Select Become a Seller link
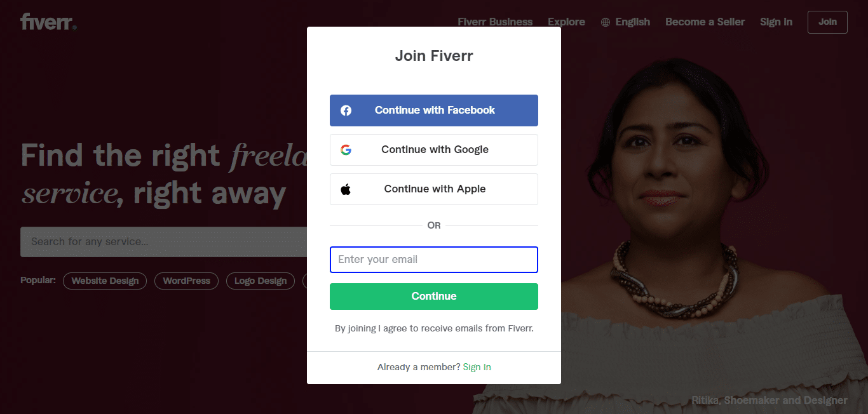The width and height of the screenshot is (868, 414). pos(705,22)
